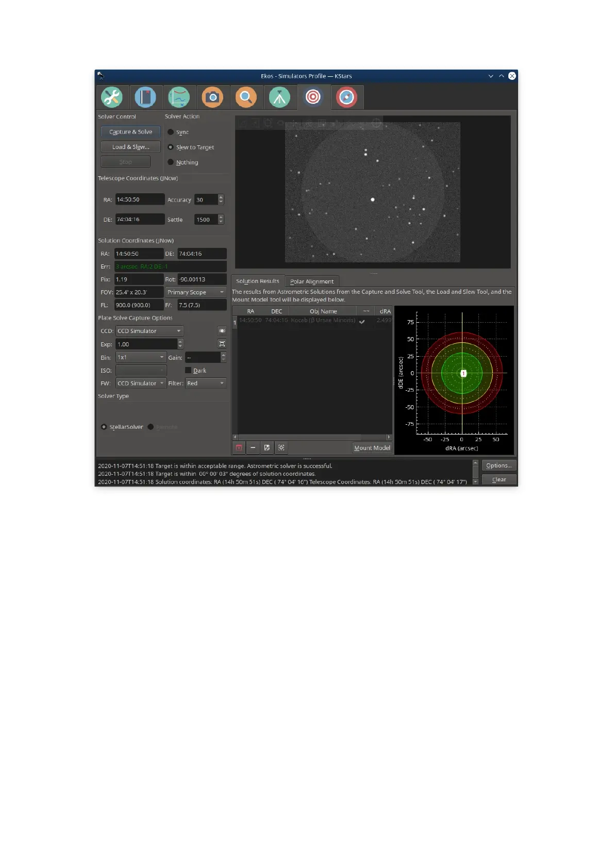Click the check mark in the Kocab row
Image resolution: width=614 pixels, height=868 pixels.
(x=362, y=321)
